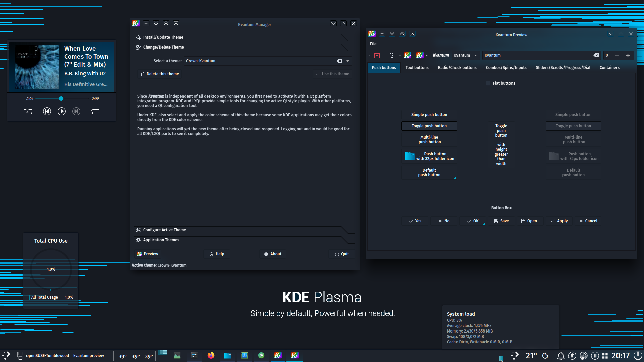Click Cancel in the Button Box
Viewport: 644px width, 362px height.
pos(588,221)
